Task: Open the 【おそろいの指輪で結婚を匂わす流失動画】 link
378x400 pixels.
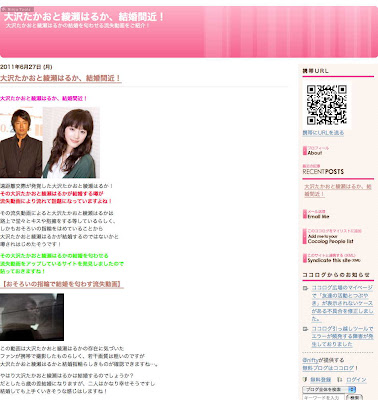Action: [62, 284]
